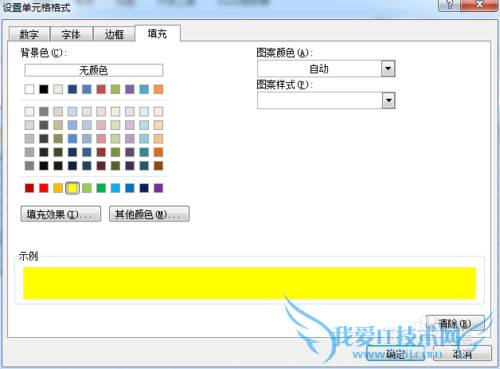This screenshot has height=369, width=500.
Task: Pick the tan/cream swatch in the top theme row
Action: point(58,89)
